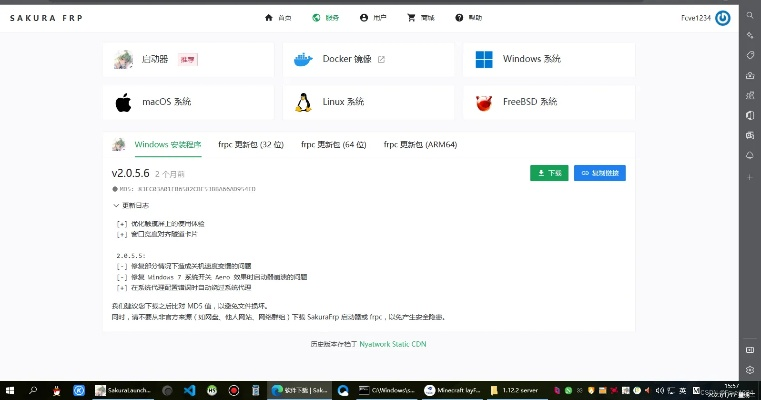Choose the macOS system card
Viewport: 761px width, 400px height.
tap(188, 102)
